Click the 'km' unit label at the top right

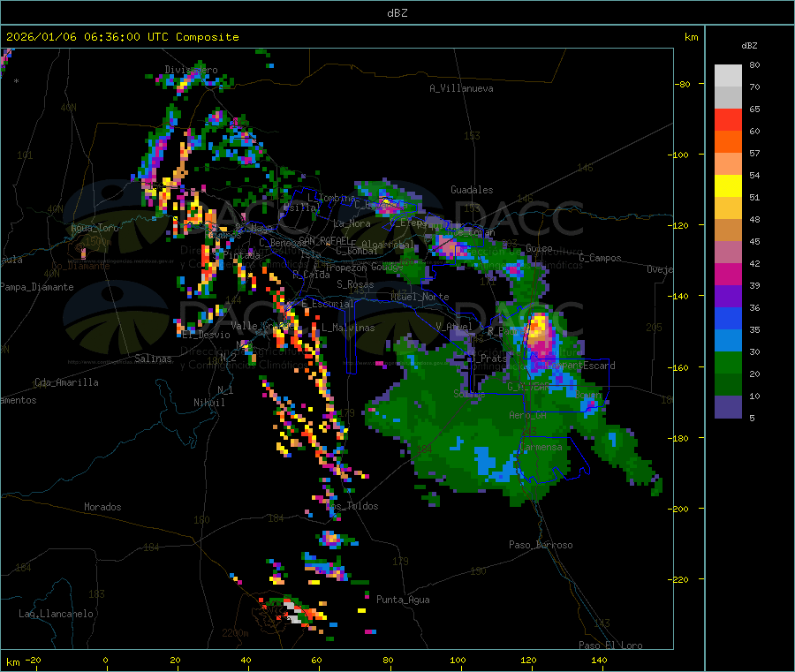click(691, 37)
